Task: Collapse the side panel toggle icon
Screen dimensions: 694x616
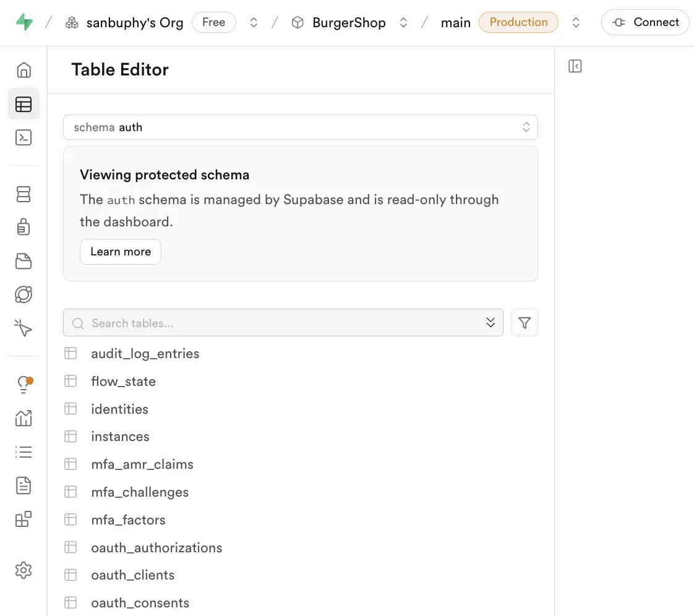Action: pos(575,66)
